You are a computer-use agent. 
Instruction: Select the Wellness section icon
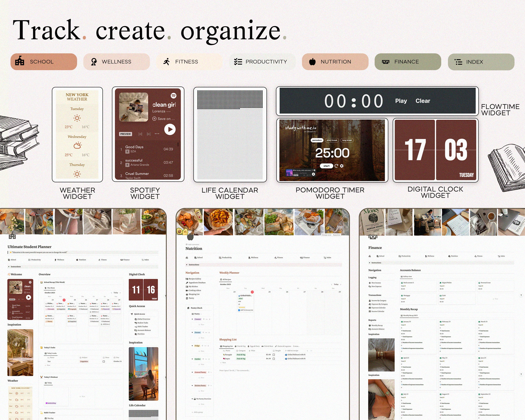(93, 62)
